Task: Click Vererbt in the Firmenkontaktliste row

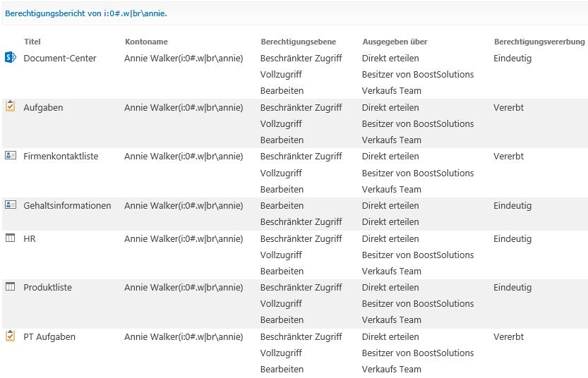Action: [x=508, y=157]
